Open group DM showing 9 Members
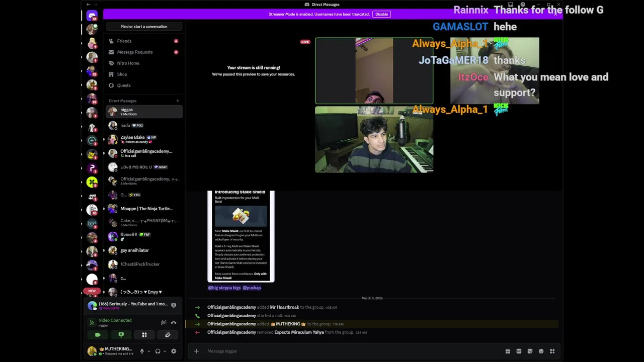Screen dimensions: 644x362 click(144, 112)
